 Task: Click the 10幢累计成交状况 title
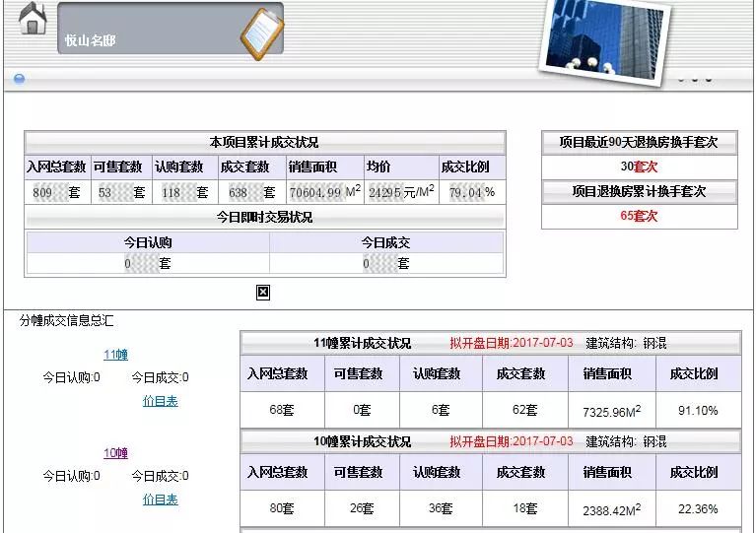tap(362, 441)
